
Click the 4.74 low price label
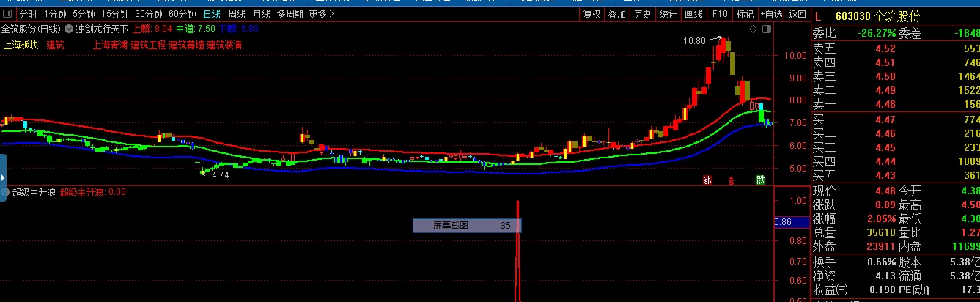(x=221, y=175)
